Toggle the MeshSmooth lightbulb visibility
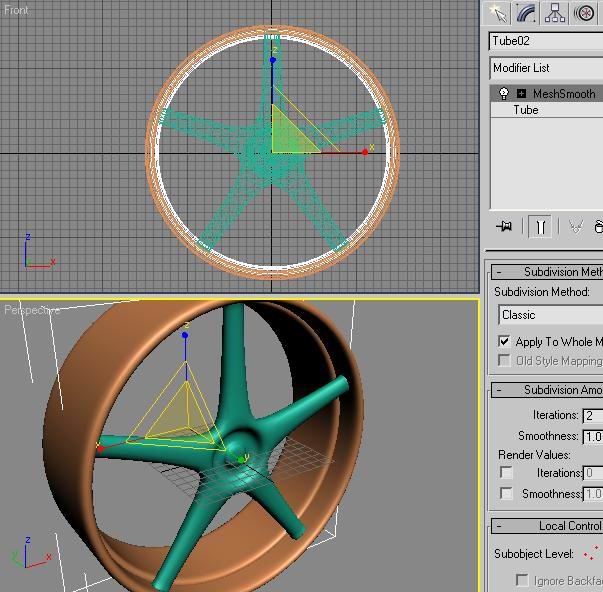The width and height of the screenshot is (603, 592). pos(504,94)
